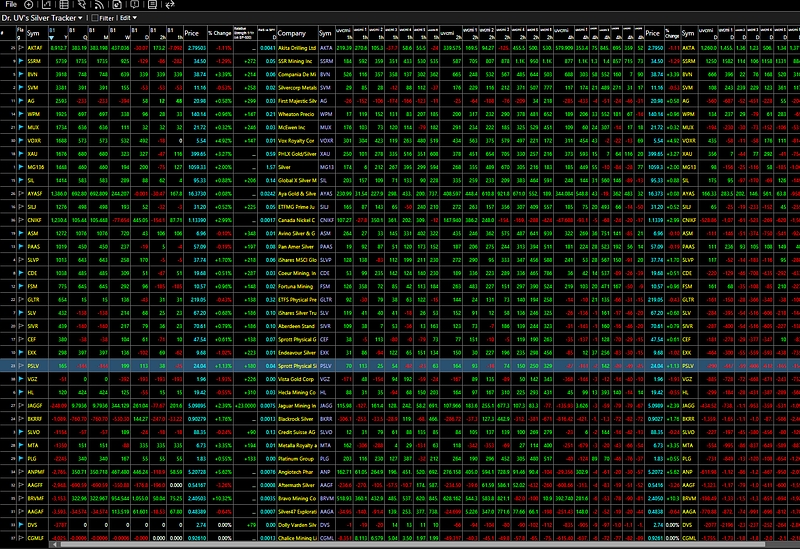Viewport: 800px width, 549px height.
Task: Click flag icon on the AYASF row
Action: 21,193
